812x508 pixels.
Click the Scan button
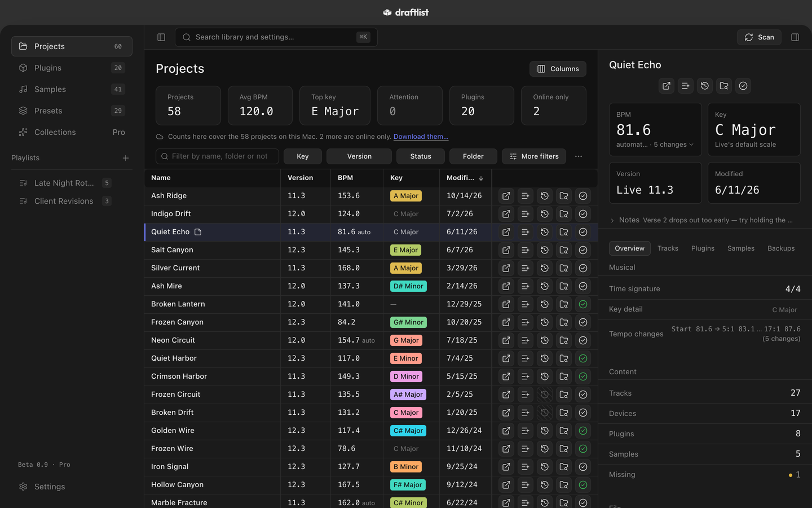[759, 37]
